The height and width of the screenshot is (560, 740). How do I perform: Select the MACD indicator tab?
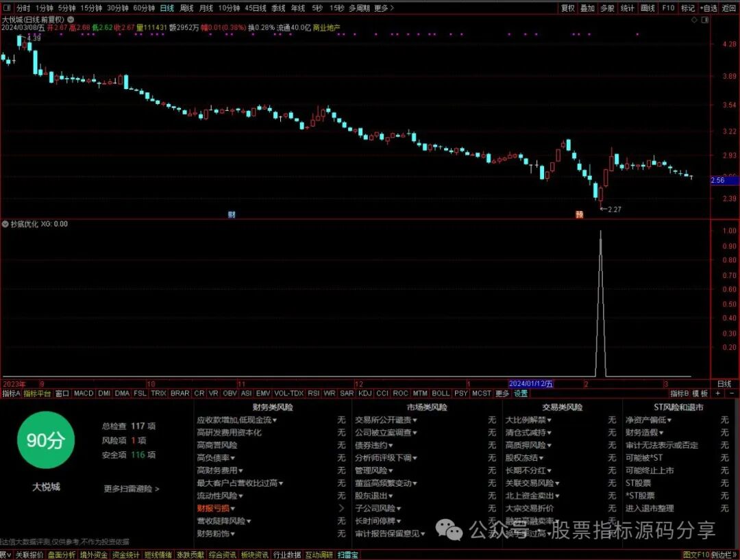pos(84,393)
